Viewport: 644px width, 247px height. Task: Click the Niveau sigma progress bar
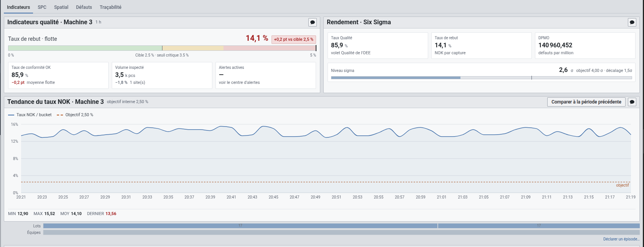(481, 78)
